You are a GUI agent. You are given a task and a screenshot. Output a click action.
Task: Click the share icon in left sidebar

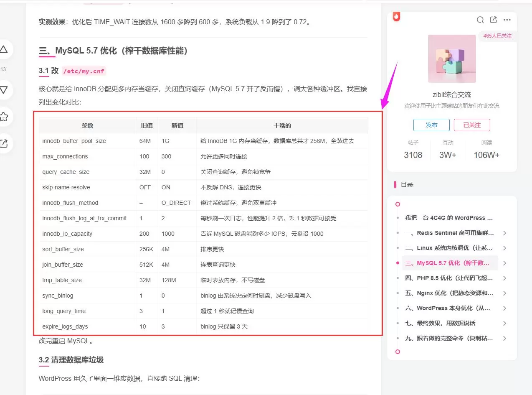[x=3, y=144]
